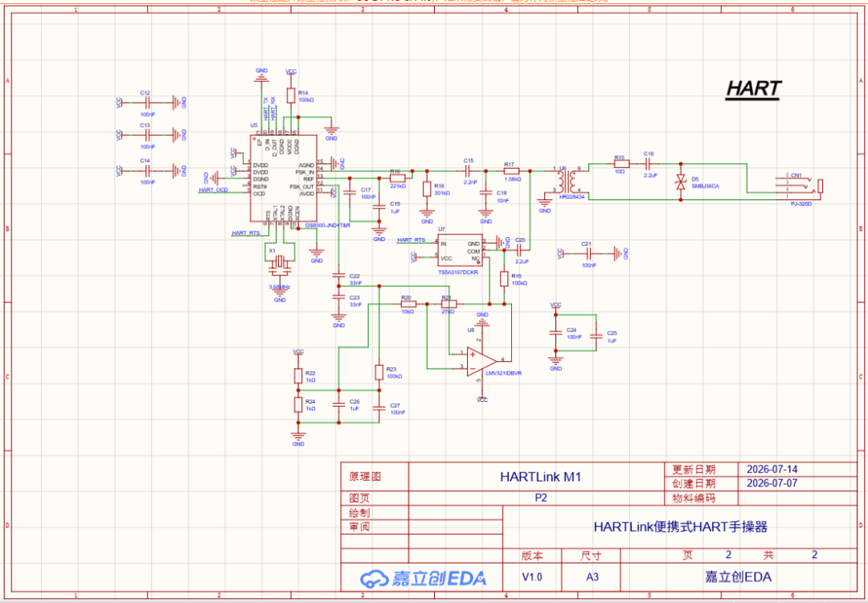Screen dimensions: 868x603
Task: Select the X1 crystal oscillator symbol
Action: coord(280,264)
